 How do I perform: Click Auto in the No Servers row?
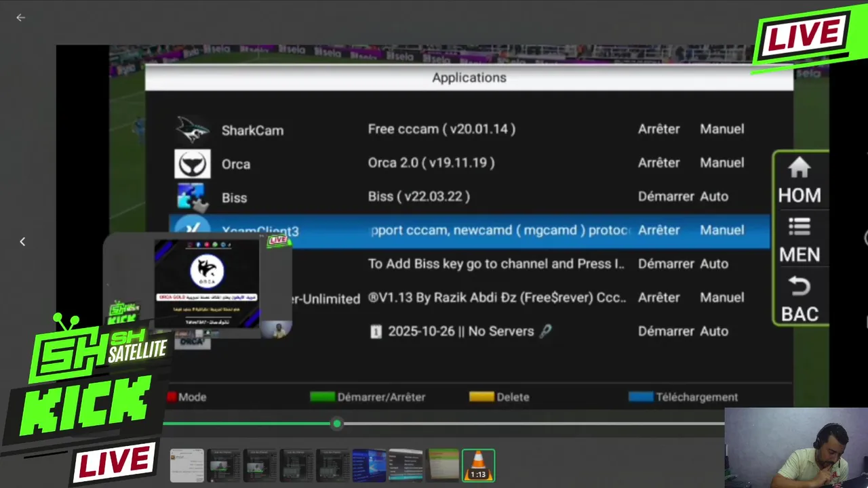[714, 331]
